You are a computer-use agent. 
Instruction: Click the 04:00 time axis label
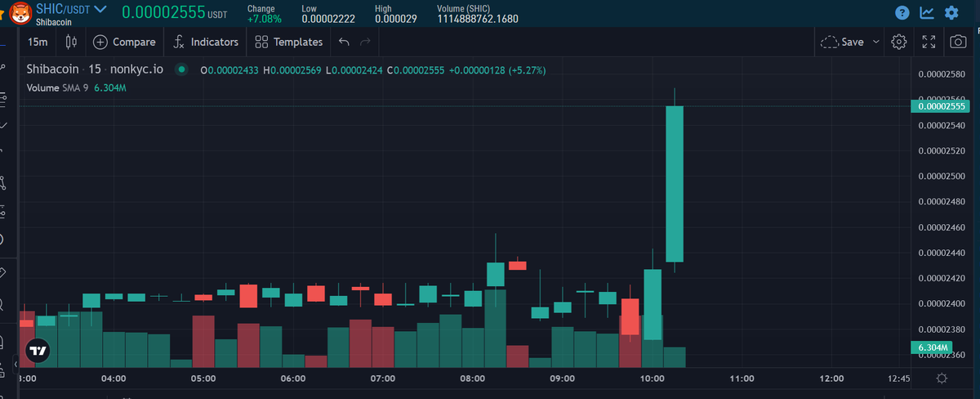point(114,379)
